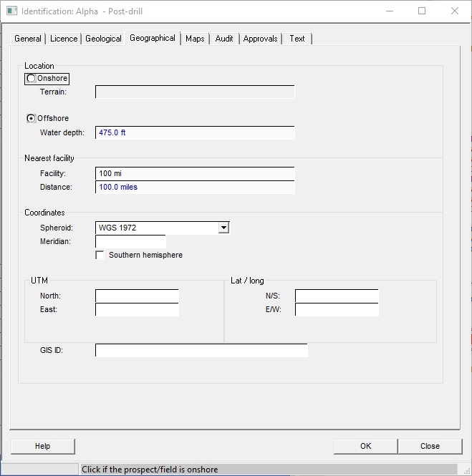Open the Licence tab
Viewport: 472px width, 476px height.
tap(64, 39)
